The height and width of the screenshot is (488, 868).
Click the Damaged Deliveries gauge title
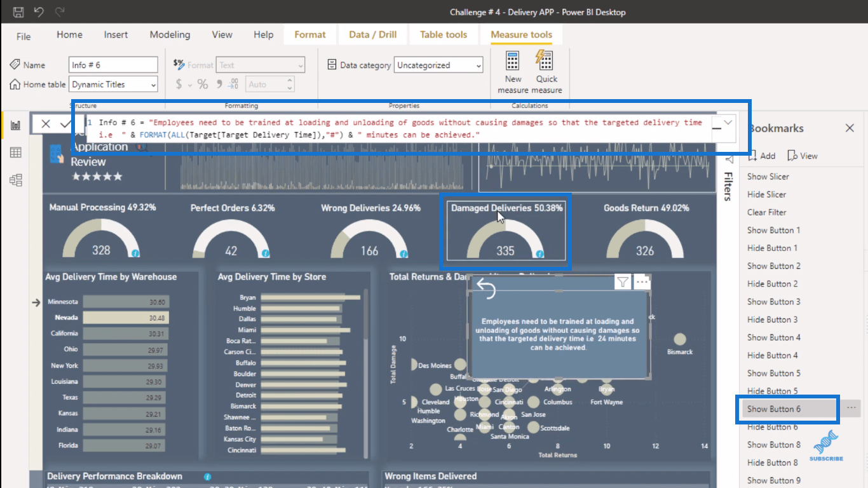[x=506, y=208]
